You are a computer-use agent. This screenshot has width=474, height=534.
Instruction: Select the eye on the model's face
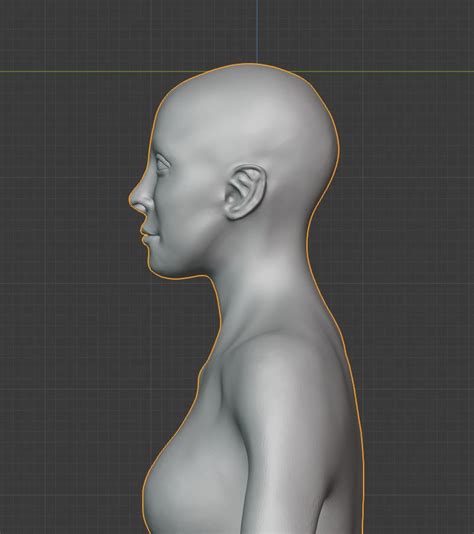pyautogui.click(x=162, y=164)
